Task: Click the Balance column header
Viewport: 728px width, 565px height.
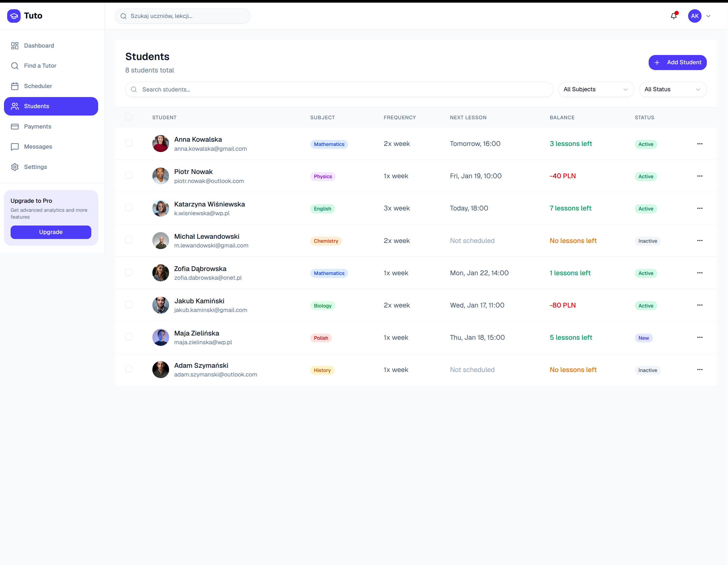Action: 562,118
